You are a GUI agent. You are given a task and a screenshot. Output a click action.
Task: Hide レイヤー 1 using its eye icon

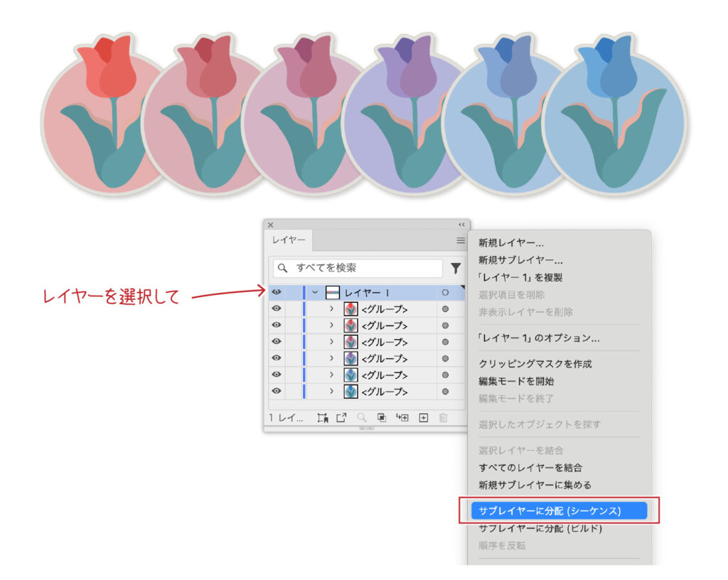(277, 292)
